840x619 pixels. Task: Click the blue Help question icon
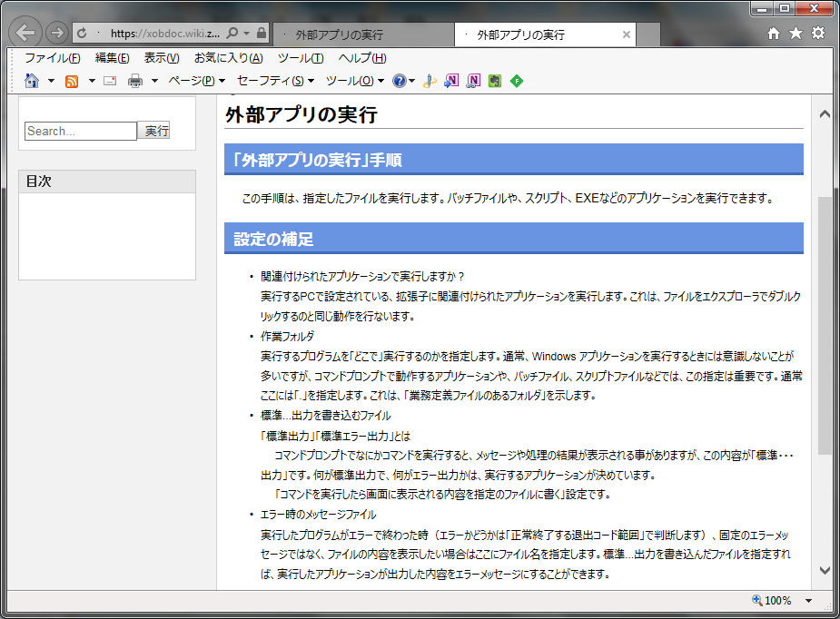click(x=399, y=81)
